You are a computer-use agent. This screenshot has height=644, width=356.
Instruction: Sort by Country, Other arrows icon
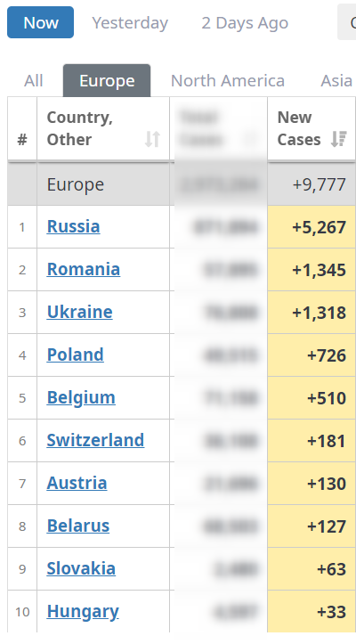point(152,139)
